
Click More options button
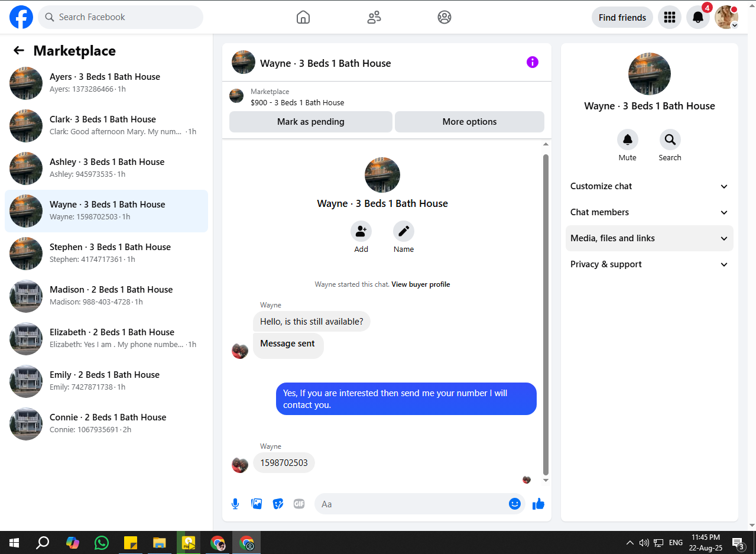coord(469,122)
